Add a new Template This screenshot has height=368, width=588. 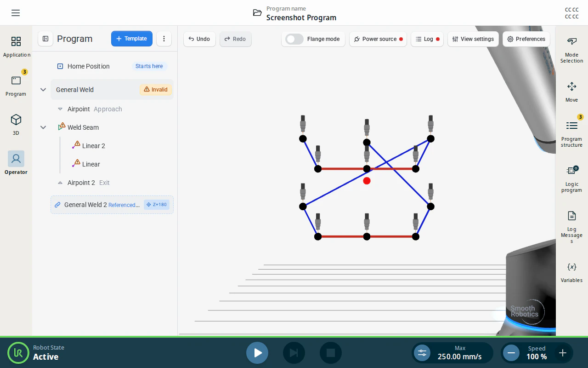[x=132, y=39]
